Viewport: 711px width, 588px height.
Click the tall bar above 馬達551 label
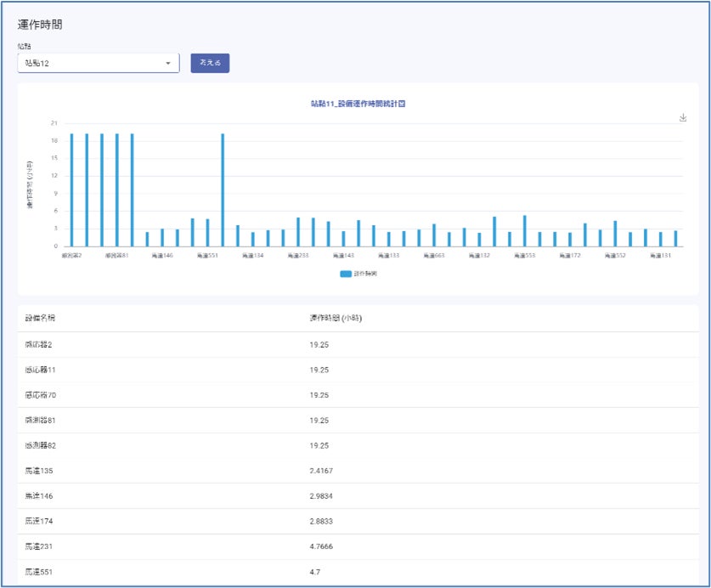coord(223,189)
